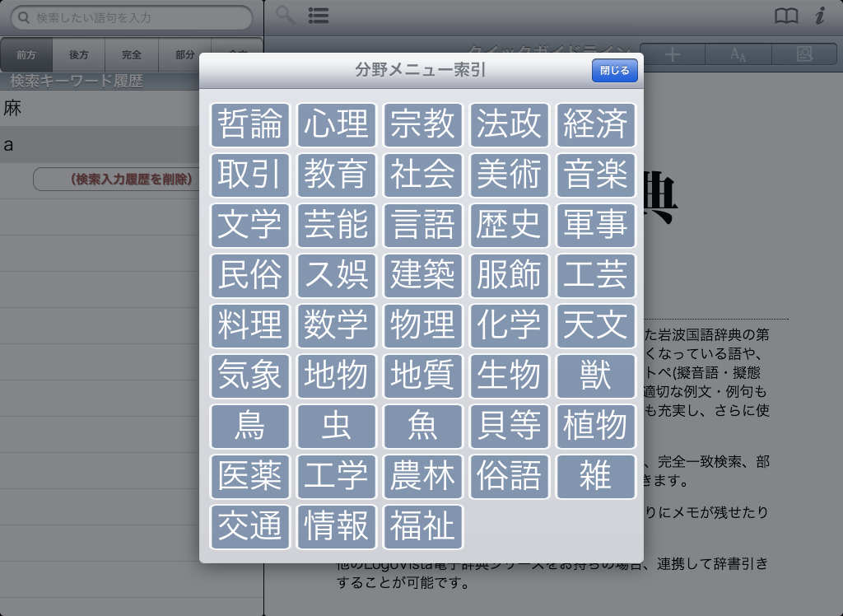Choose the 哲論 category
Viewport: 843px width, 616px height.
point(250,125)
